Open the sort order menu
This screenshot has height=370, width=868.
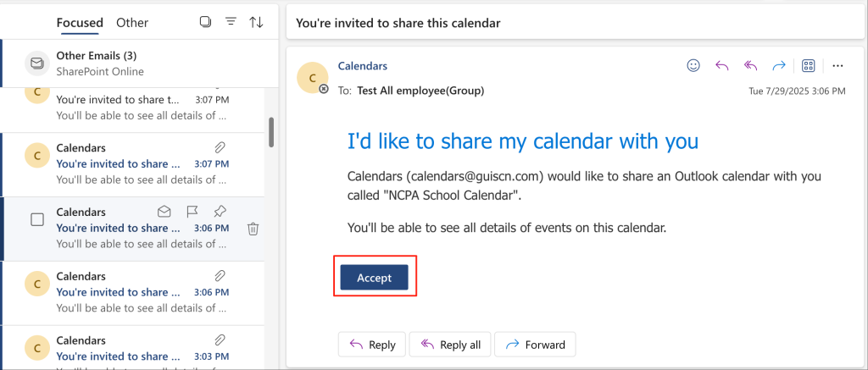pyautogui.click(x=256, y=22)
